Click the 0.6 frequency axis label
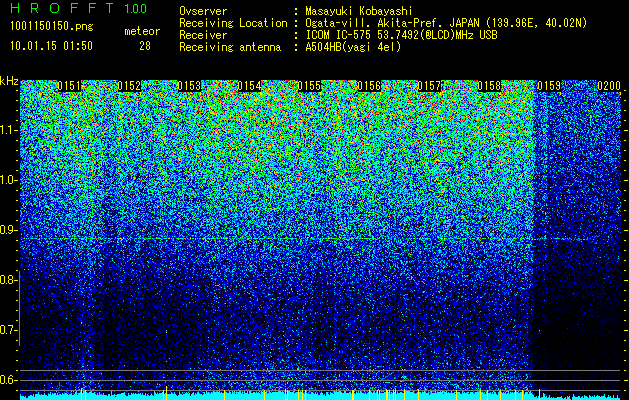The width and height of the screenshot is (629, 400). [x=8, y=380]
